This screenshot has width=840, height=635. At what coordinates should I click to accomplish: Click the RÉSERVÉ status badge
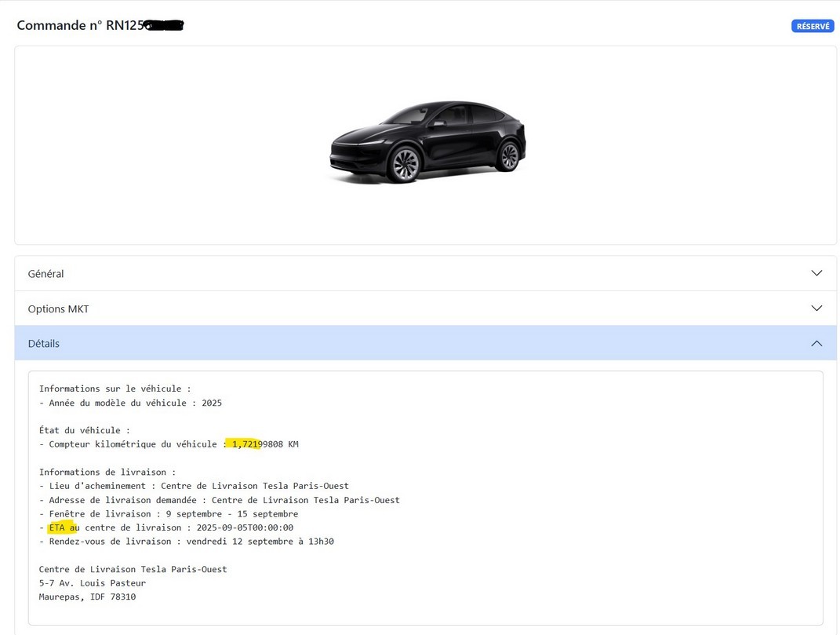[x=812, y=26]
